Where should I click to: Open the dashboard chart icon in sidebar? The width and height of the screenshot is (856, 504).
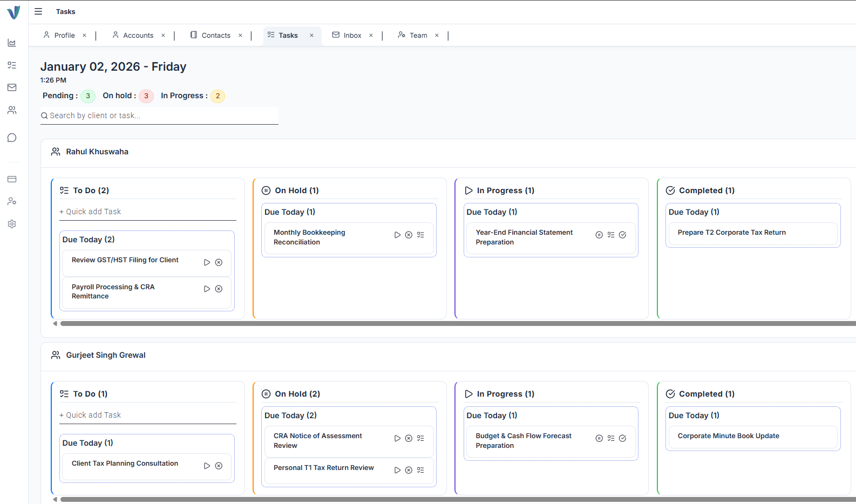click(12, 43)
